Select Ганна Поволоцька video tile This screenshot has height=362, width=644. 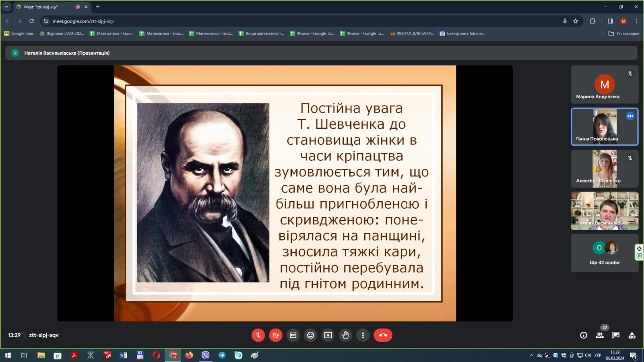click(x=605, y=127)
